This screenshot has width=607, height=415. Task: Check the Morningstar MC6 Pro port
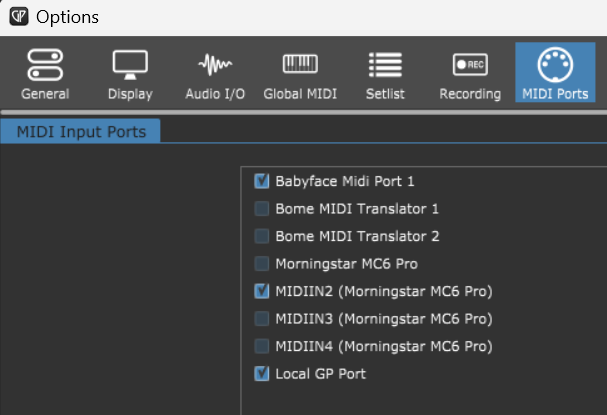[262, 264]
